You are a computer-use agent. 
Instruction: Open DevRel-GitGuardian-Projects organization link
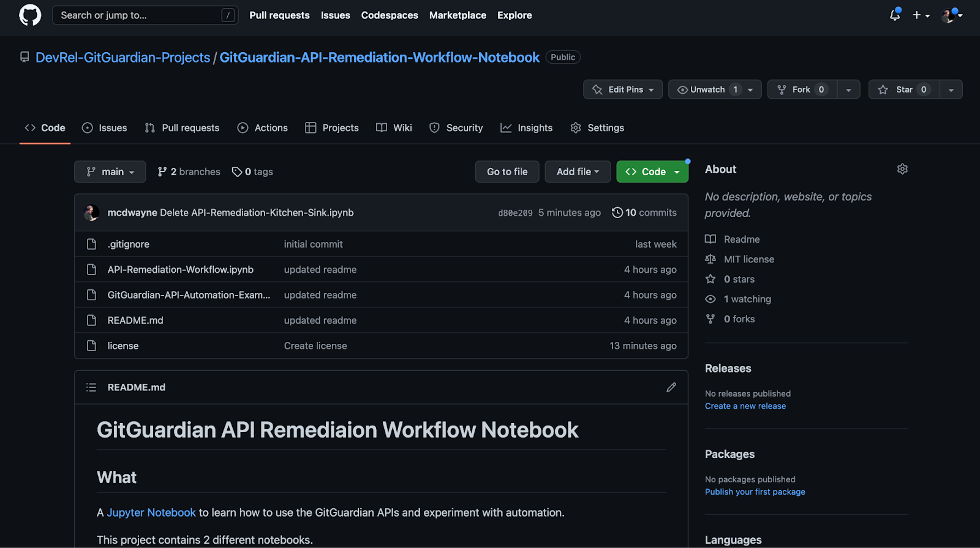click(x=123, y=58)
